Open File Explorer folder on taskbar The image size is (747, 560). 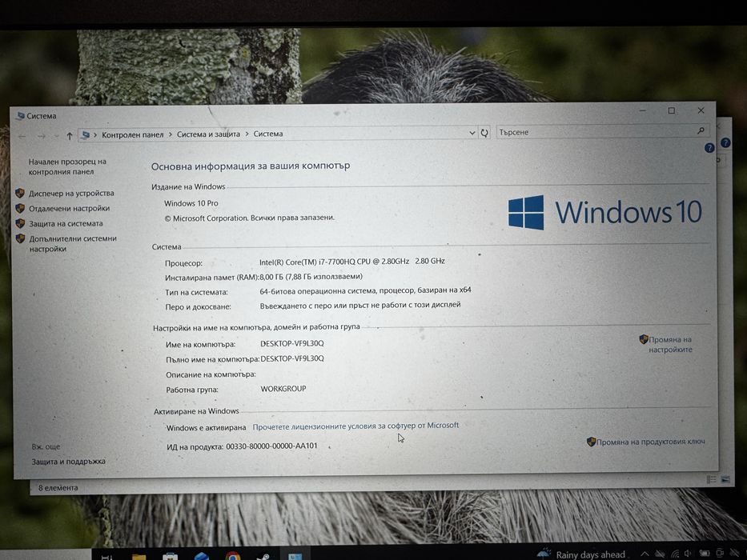(x=139, y=556)
